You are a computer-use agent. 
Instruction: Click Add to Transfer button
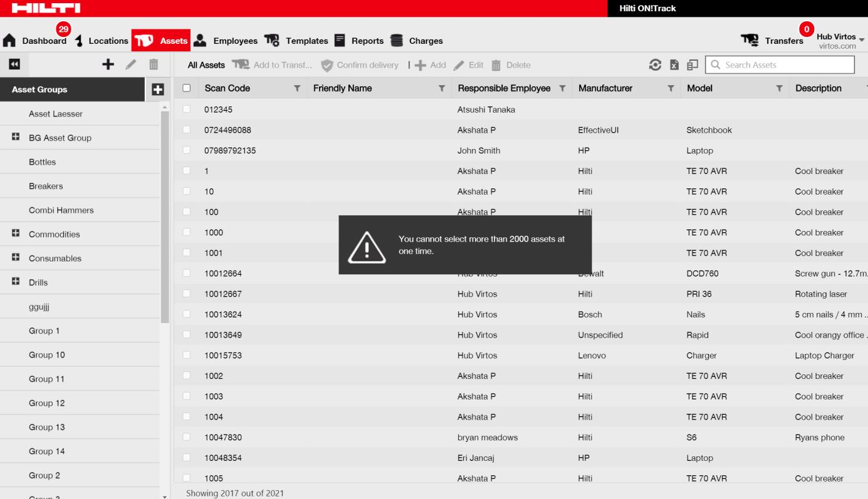pos(272,65)
